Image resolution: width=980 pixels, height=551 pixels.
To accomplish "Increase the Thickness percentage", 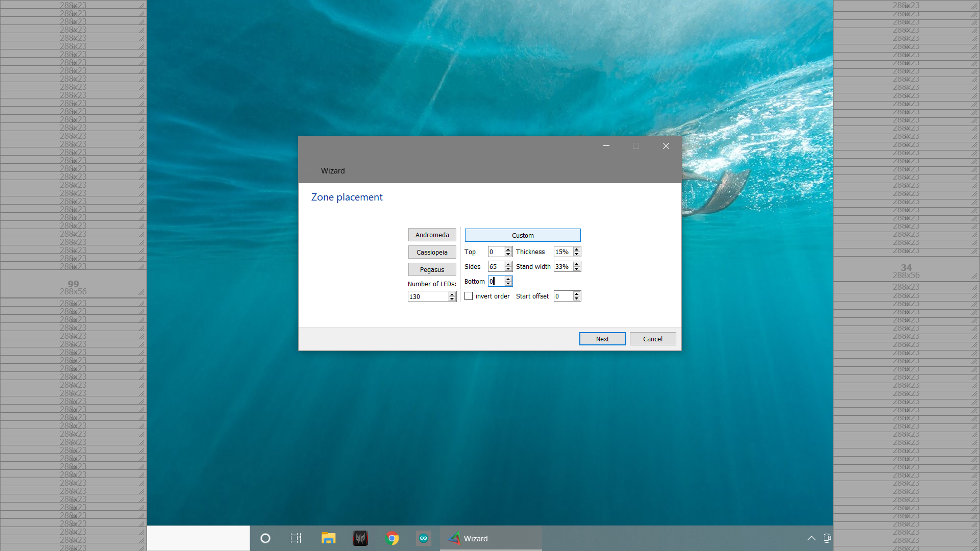I will point(577,249).
